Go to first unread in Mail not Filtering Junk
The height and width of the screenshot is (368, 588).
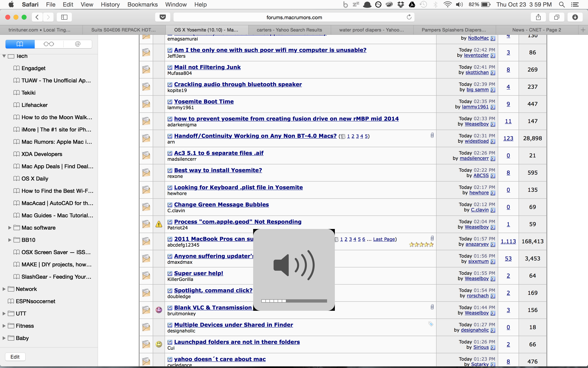pyautogui.click(x=170, y=67)
